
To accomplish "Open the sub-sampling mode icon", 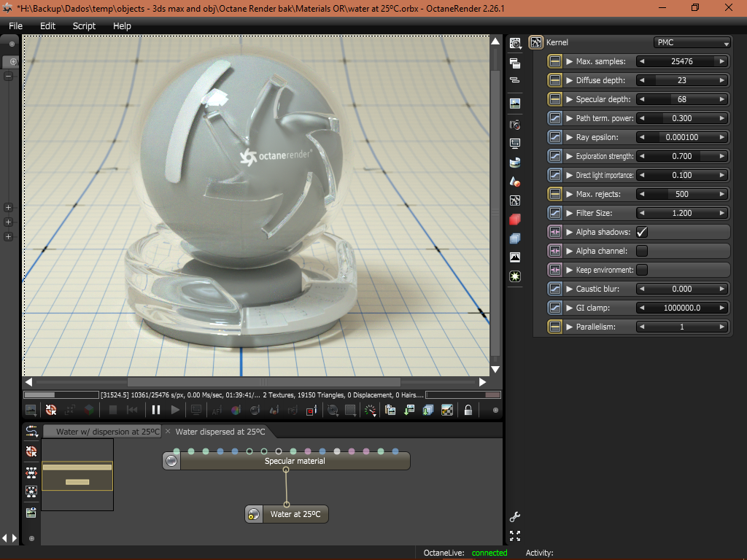I will pyautogui.click(x=351, y=410).
